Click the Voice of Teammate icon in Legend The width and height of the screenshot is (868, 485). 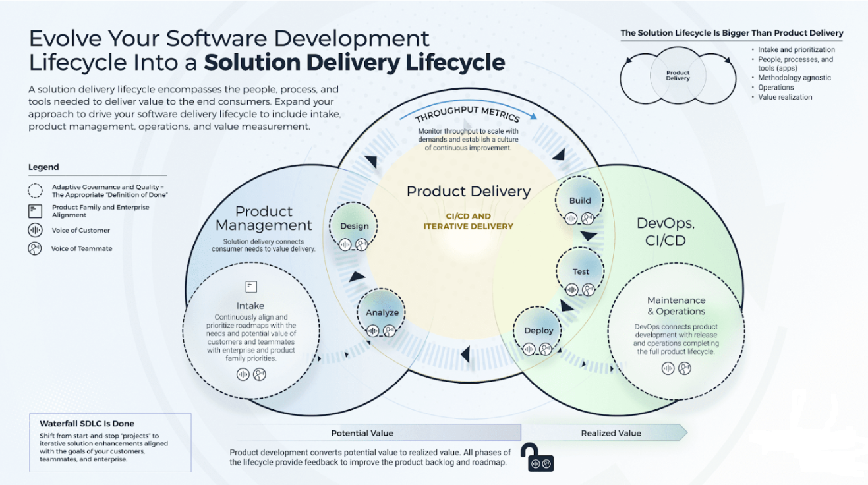pos(35,248)
